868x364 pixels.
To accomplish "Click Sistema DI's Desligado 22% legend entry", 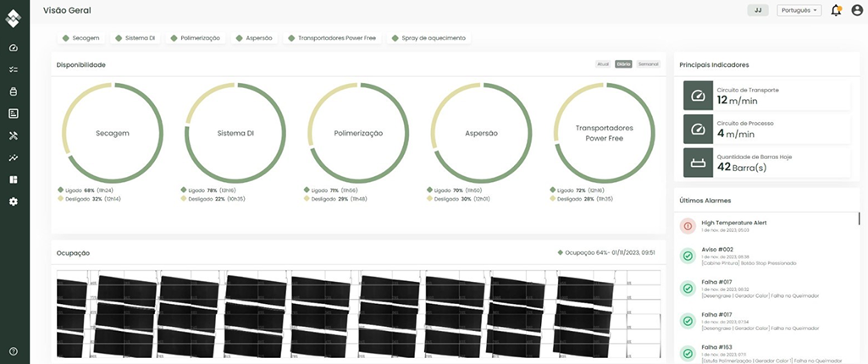I will tap(212, 199).
